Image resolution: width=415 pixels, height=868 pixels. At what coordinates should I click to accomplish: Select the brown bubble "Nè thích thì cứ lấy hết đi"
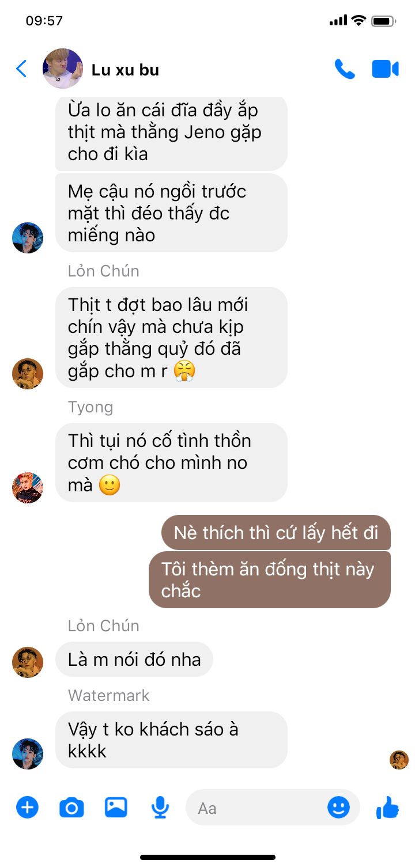tap(276, 532)
